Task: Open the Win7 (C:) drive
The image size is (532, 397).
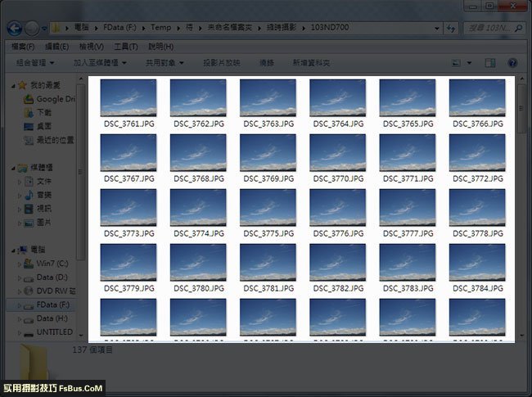Action: click(x=54, y=264)
